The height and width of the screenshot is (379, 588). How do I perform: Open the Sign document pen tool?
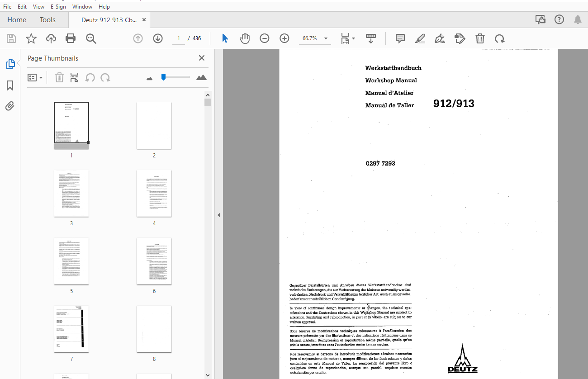point(440,38)
